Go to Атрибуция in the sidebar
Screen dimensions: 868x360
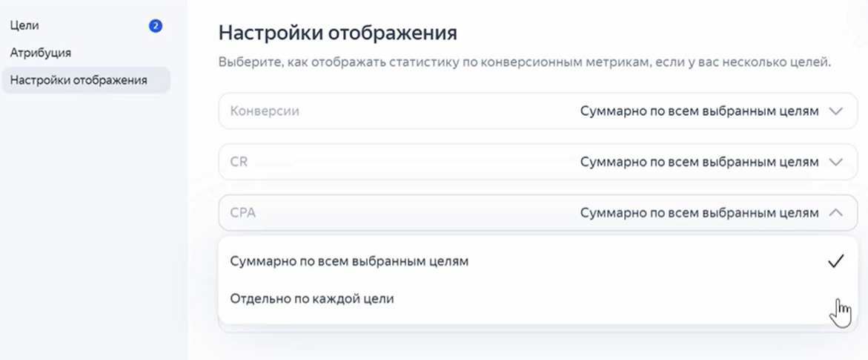(41, 53)
